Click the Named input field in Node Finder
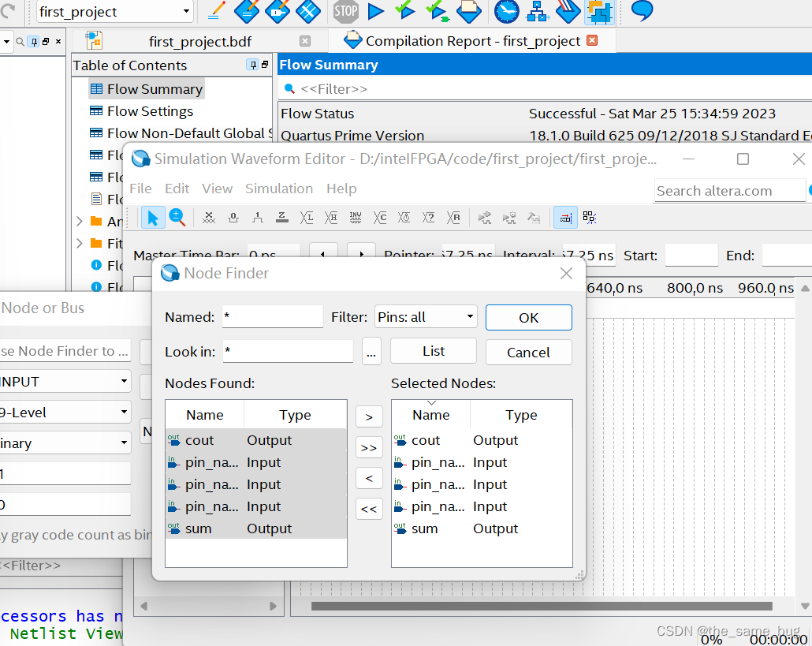 273,317
